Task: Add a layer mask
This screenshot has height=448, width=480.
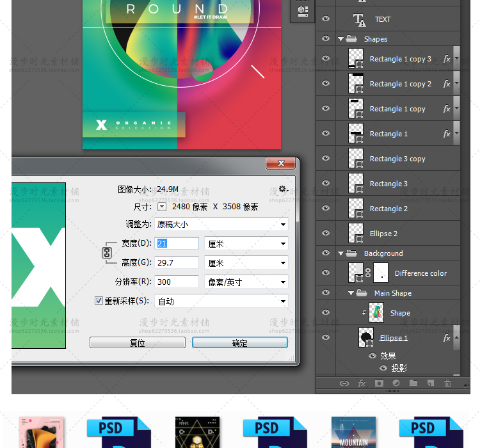Action: pos(379,383)
